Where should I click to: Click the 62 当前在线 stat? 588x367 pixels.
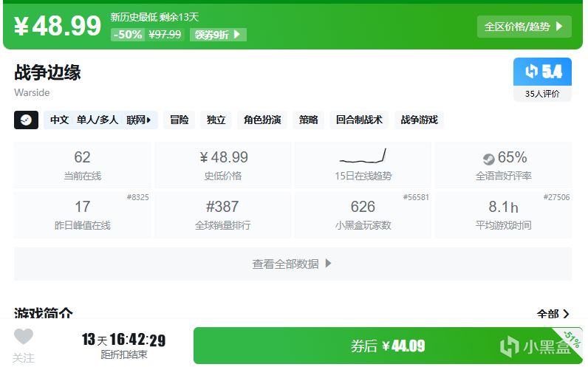82,165
